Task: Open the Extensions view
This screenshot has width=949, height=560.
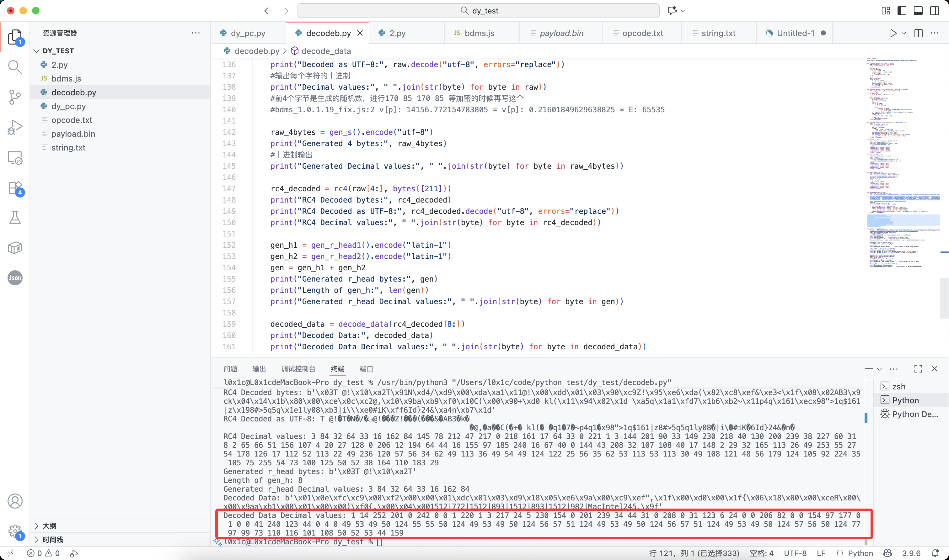Action: (15, 188)
